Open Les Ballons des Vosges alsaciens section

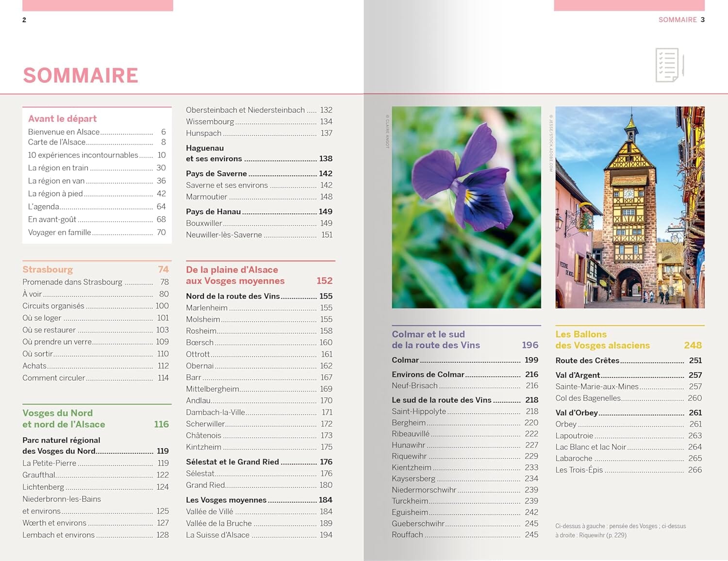602,340
